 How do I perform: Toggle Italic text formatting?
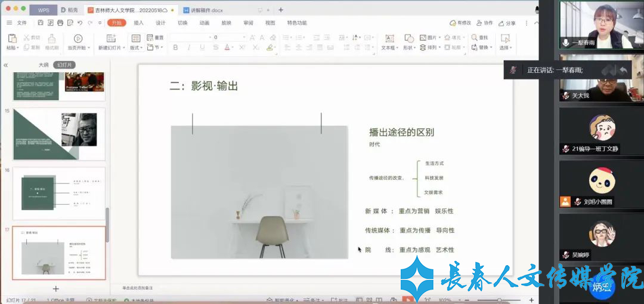[189, 48]
